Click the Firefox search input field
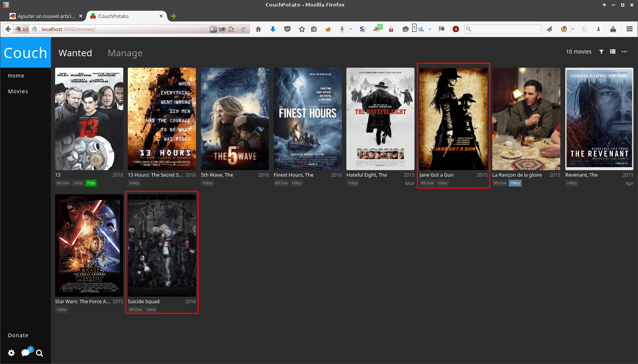 503,29
